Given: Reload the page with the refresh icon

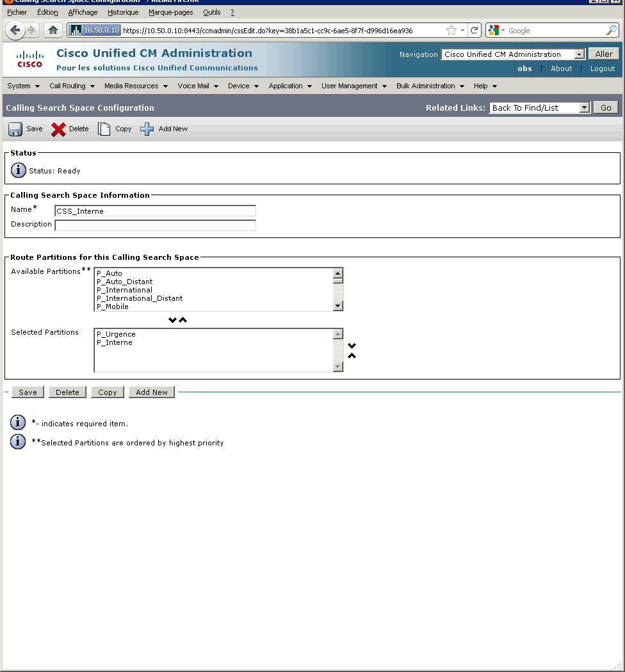Looking at the screenshot, I should tap(474, 31).
